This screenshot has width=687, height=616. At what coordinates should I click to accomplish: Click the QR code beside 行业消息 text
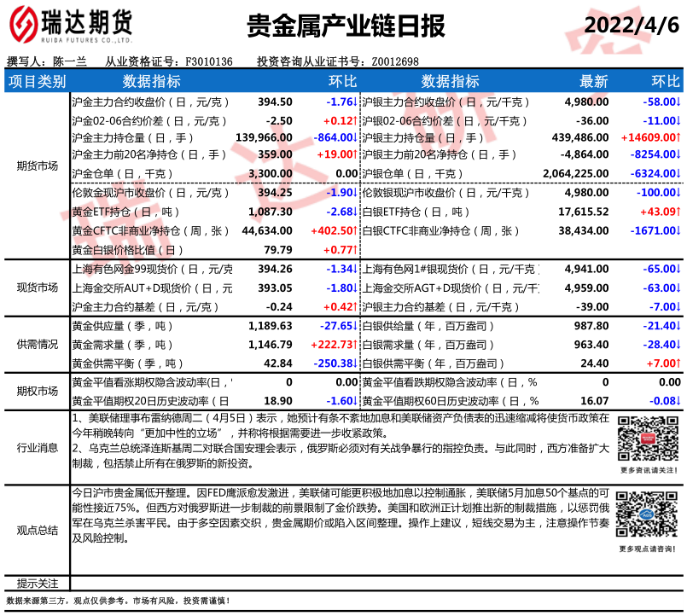648,438
